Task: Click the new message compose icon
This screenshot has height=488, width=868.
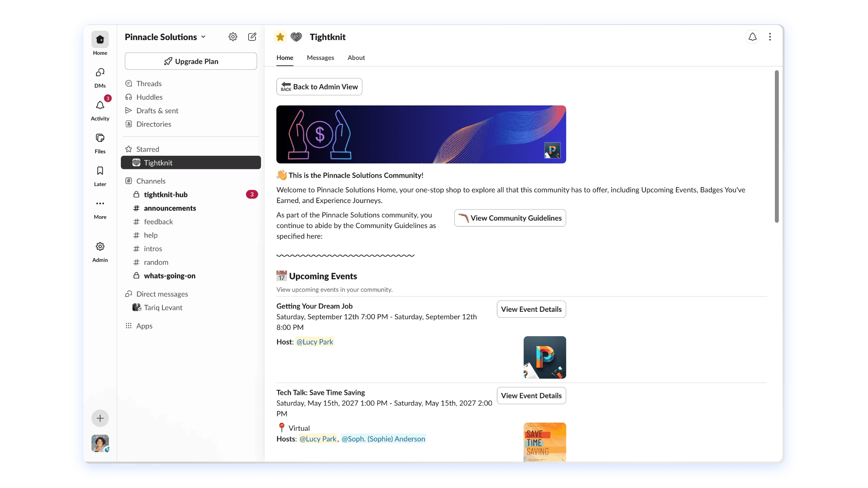Action: [252, 37]
